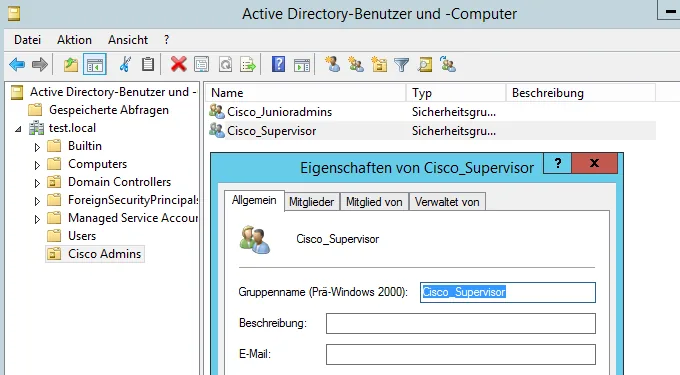Image resolution: width=680 pixels, height=375 pixels.
Task: Open the Ansicht menu
Action: tap(128, 40)
